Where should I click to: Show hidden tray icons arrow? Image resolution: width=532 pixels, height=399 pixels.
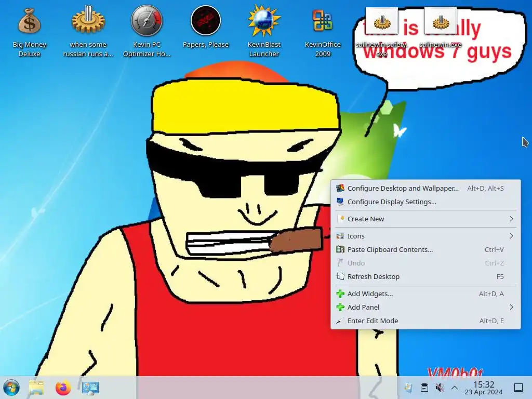point(455,388)
